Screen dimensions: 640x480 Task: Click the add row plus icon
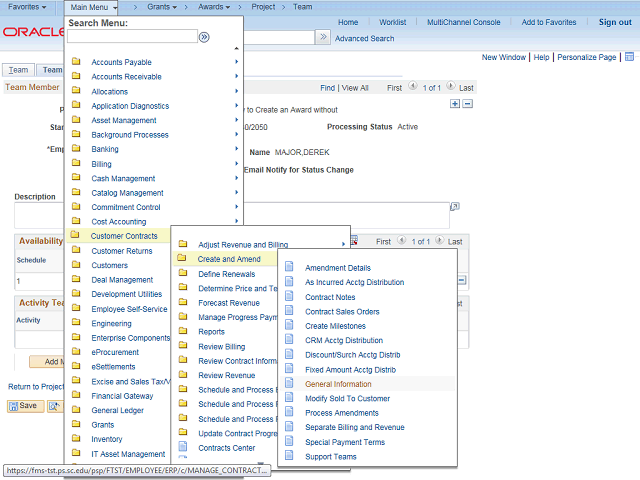(x=455, y=103)
